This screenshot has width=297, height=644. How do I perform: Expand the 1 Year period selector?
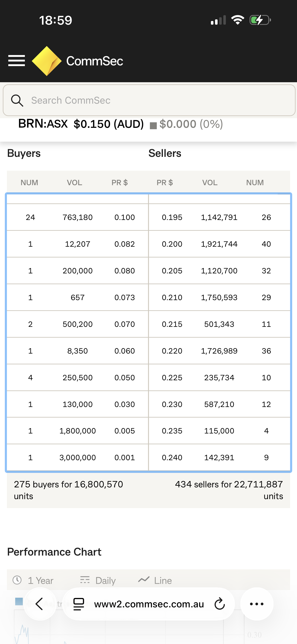click(x=34, y=580)
